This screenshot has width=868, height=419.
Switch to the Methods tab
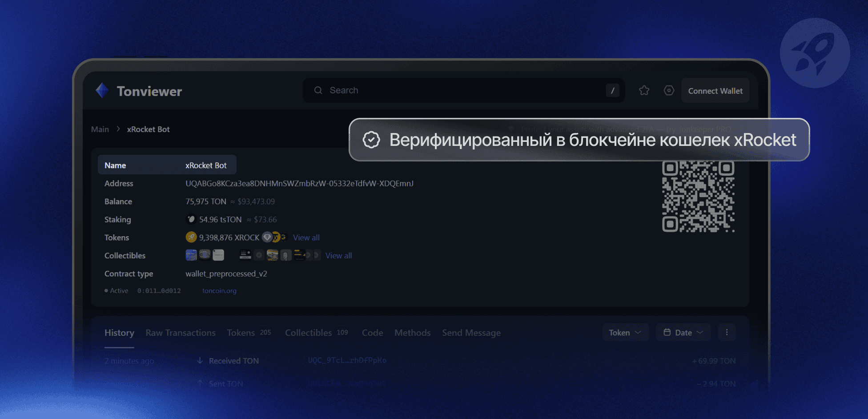coord(412,333)
